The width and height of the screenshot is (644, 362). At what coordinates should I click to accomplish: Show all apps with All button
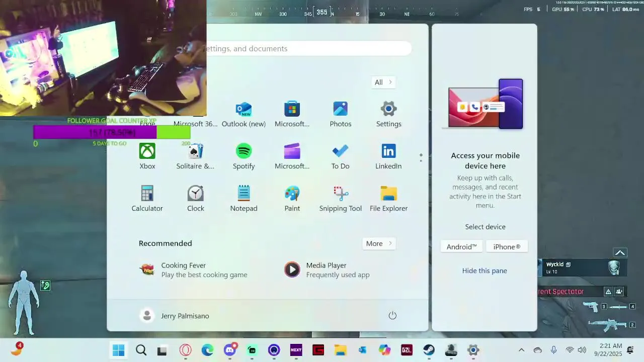coord(383,82)
